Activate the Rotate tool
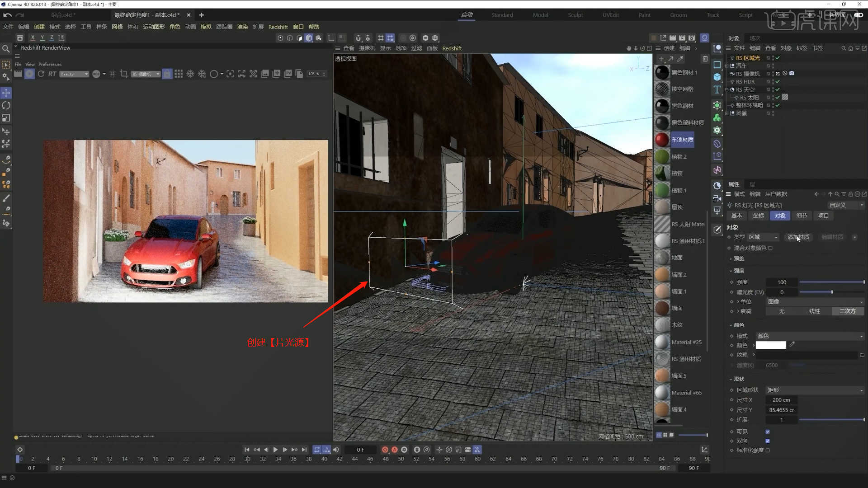 (6, 105)
